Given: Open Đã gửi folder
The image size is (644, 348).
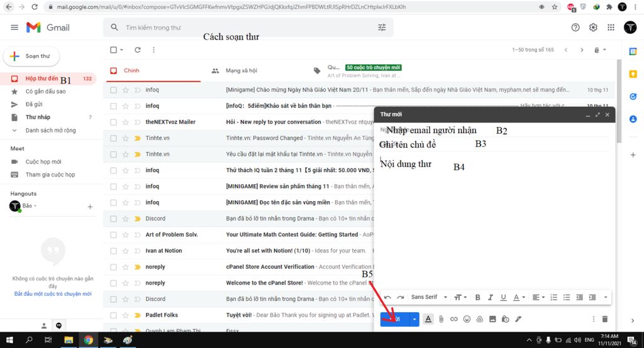Looking at the screenshot, I should pos(34,104).
